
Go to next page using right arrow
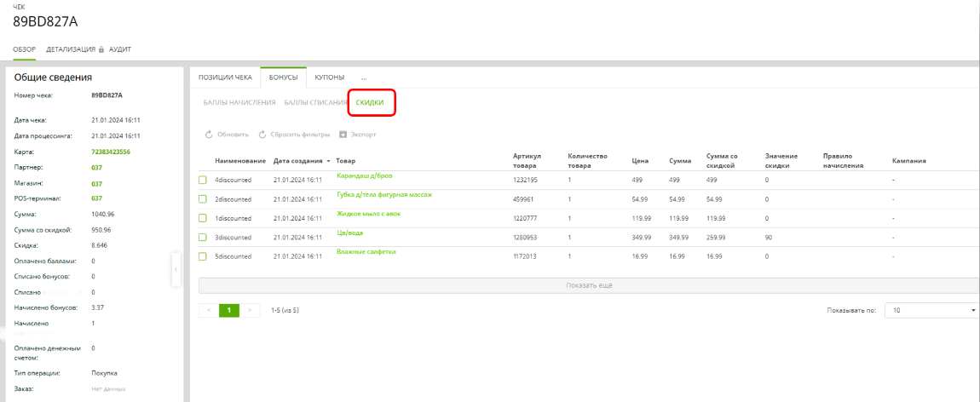(250, 311)
